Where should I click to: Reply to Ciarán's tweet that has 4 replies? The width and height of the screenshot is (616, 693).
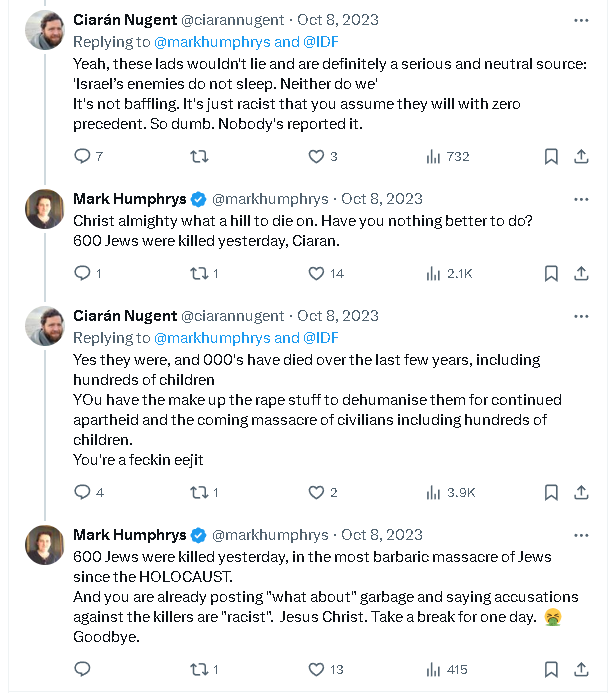click(83, 492)
